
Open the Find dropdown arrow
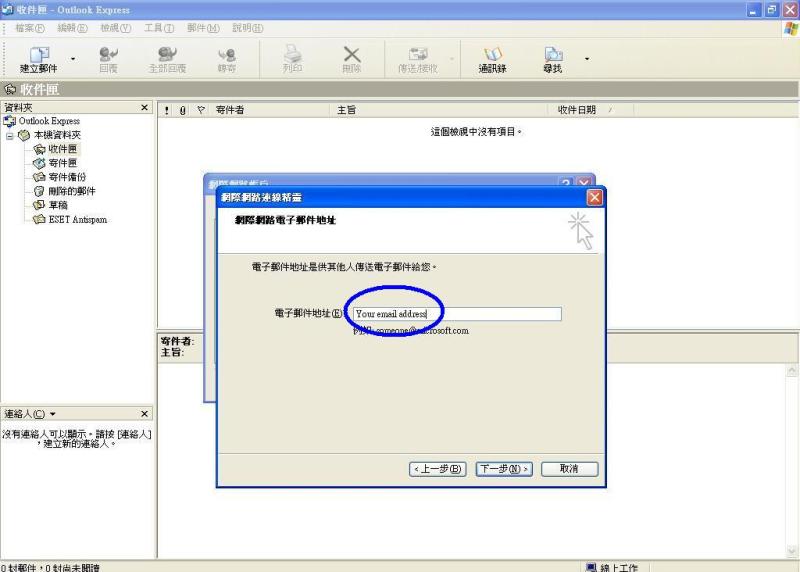(x=587, y=59)
